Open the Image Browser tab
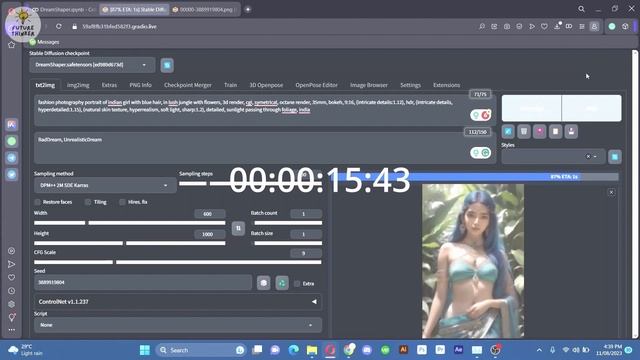 point(369,85)
